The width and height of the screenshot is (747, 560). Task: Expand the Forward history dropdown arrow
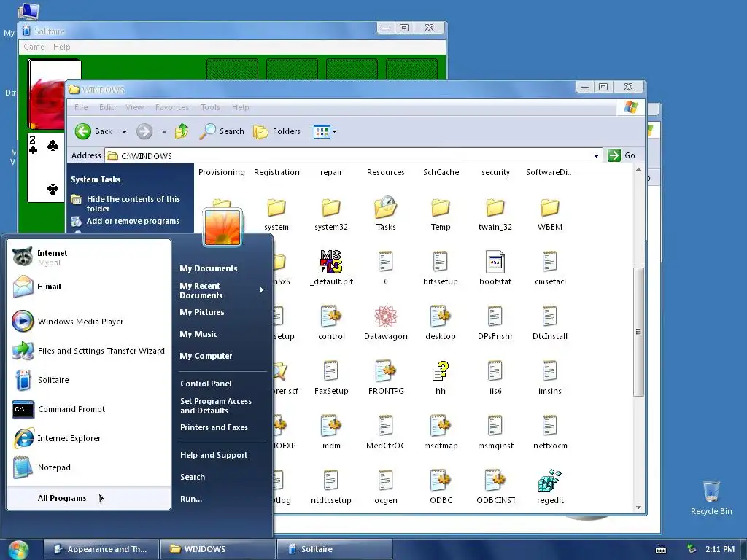164,132
